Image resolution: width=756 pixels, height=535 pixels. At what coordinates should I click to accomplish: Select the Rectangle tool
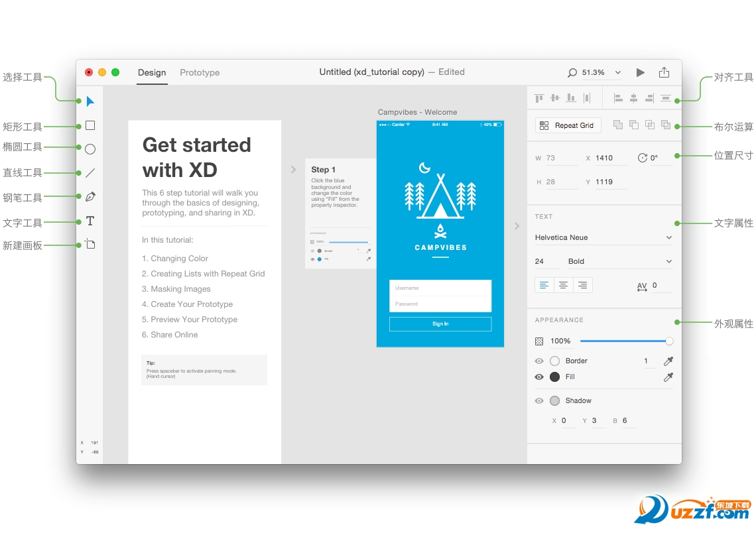click(x=90, y=125)
